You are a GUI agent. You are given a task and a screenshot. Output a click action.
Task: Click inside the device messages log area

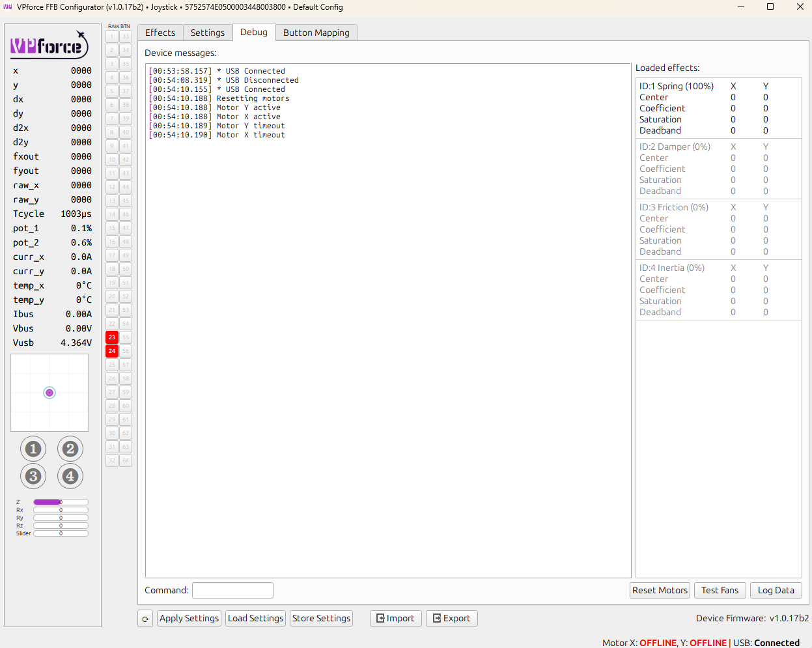pos(388,320)
